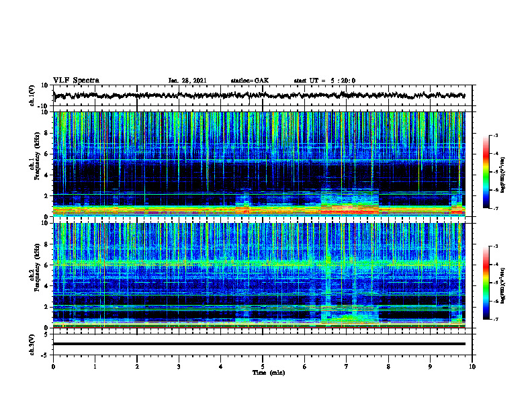
Task: Click the "8" kHz tick on the ch.1 frequency axis
Action: pos(46,133)
